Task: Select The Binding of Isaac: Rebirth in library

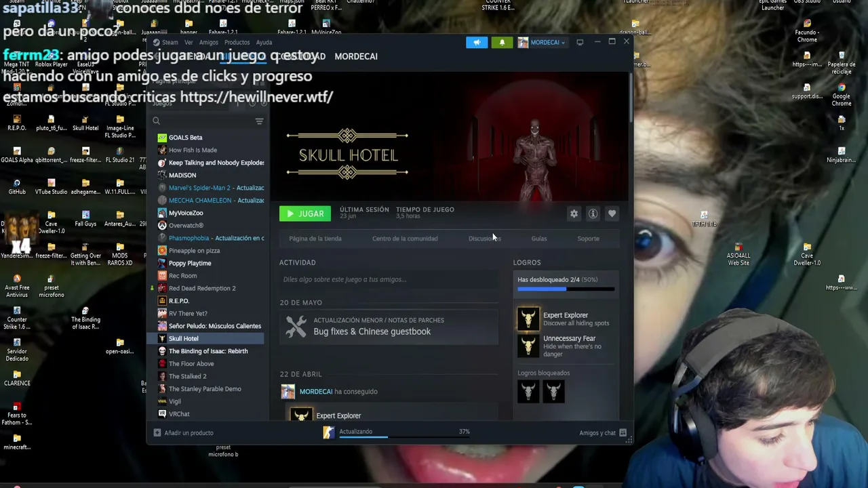Action: pyautogui.click(x=210, y=351)
